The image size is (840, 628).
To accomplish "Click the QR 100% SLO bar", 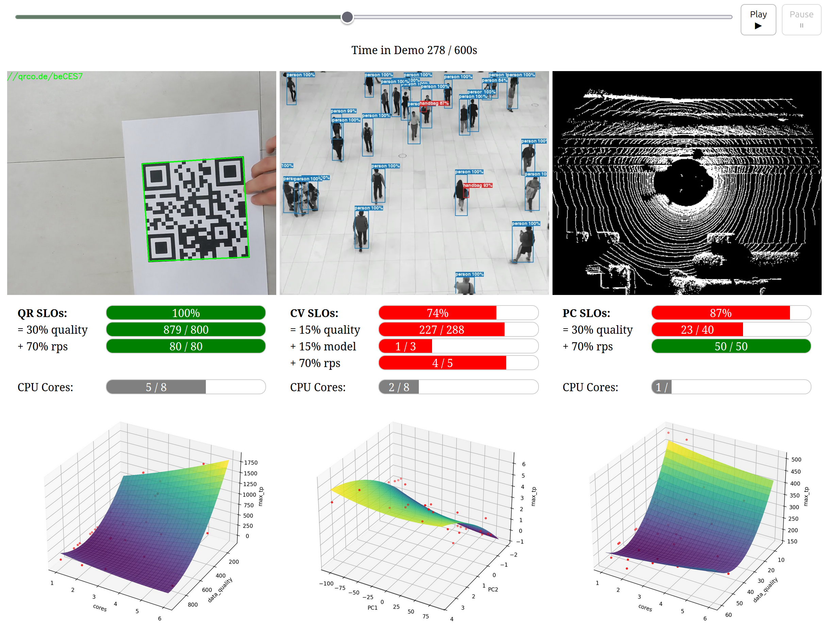I will click(x=186, y=313).
